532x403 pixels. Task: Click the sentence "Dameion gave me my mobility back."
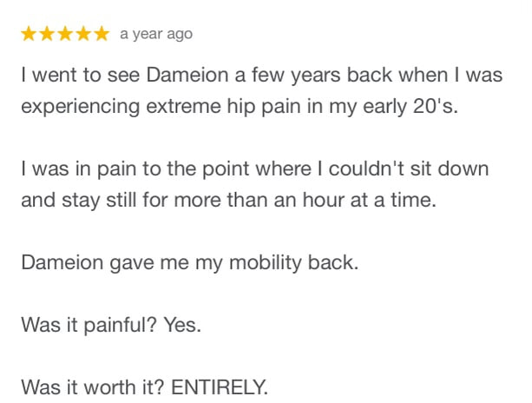click(x=190, y=263)
